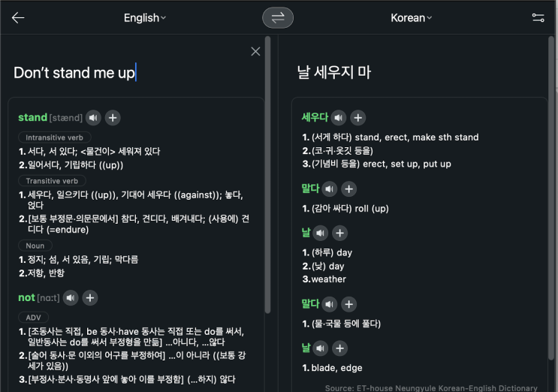This screenshot has height=392, width=558.
Task: Swap the English and Korean languages
Action: (x=278, y=18)
